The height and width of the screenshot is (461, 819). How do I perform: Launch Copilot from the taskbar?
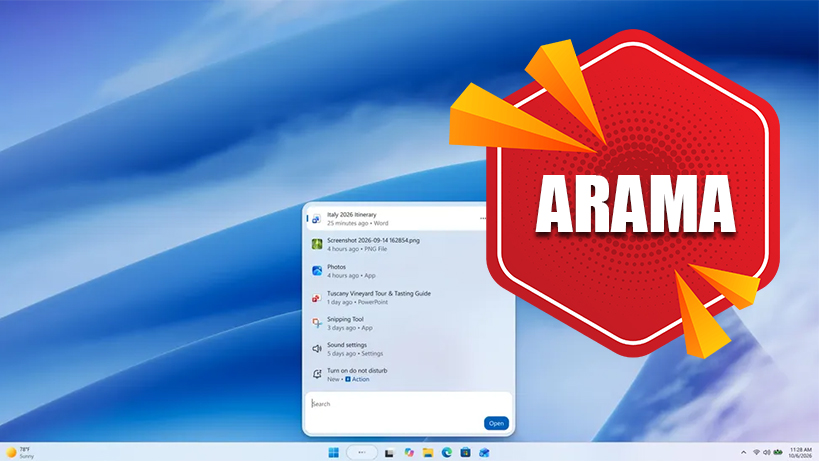(x=409, y=453)
